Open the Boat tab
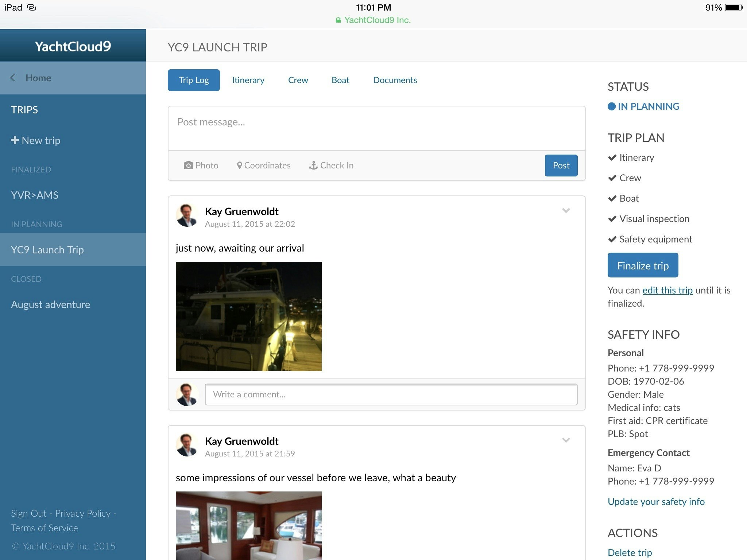747x560 pixels. click(x=340, y=80)
